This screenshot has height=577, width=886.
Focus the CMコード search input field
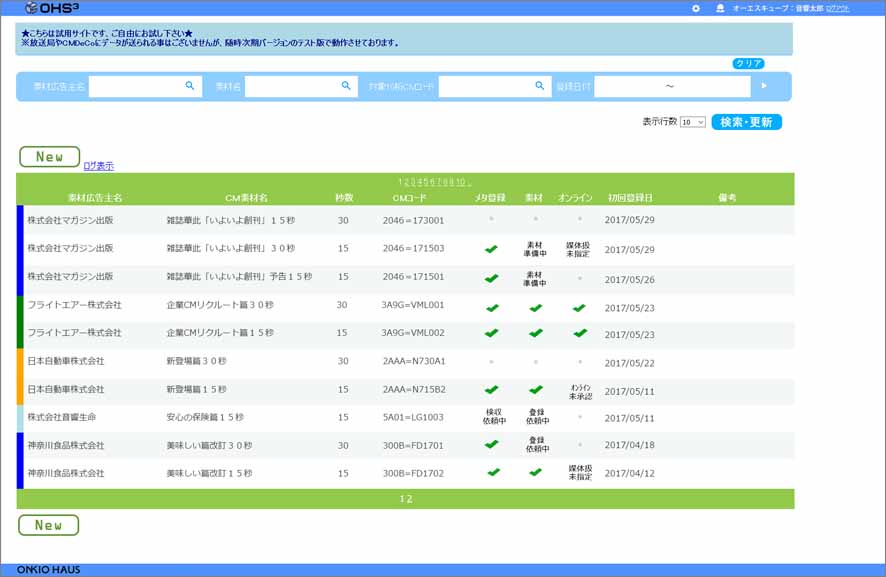(495, 86)
